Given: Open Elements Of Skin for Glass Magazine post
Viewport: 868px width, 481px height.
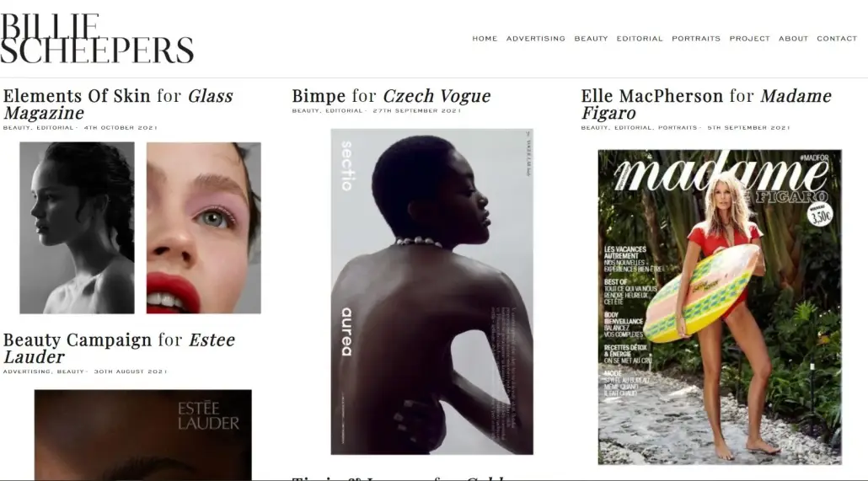Looking at the screenshot, I should tap(118, 104).
